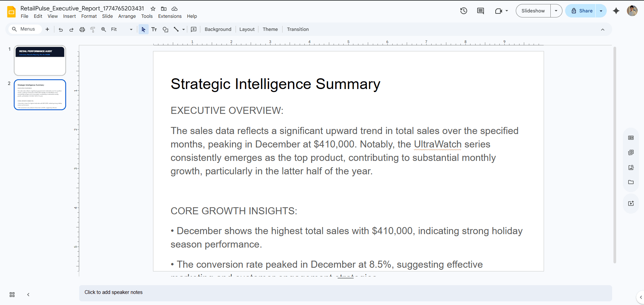Viewport: 644px width, 305px height.
Task: Expand the Share options arrow
Action: pyautogui.click(x=601, y=11)
